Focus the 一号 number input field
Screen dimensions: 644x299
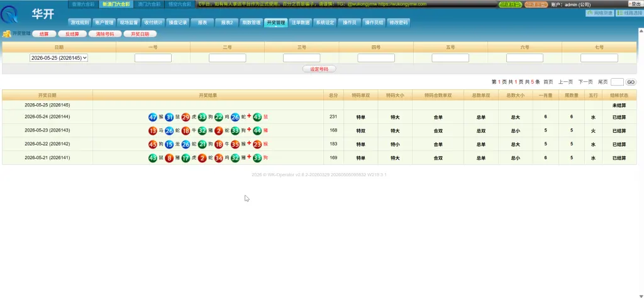pos(153,58)
